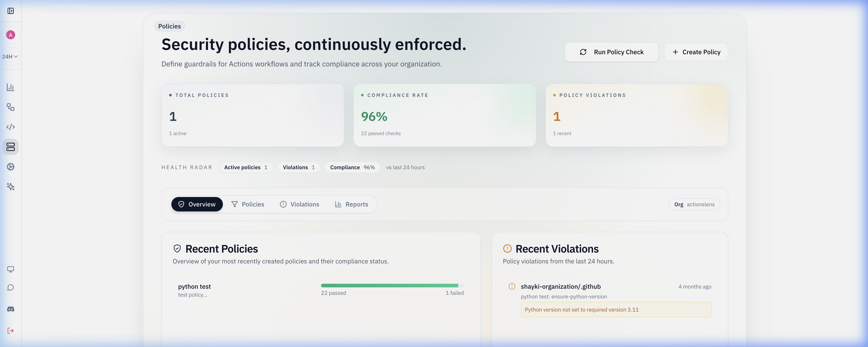Toggle the Active policies filter chip

point(246,167)
